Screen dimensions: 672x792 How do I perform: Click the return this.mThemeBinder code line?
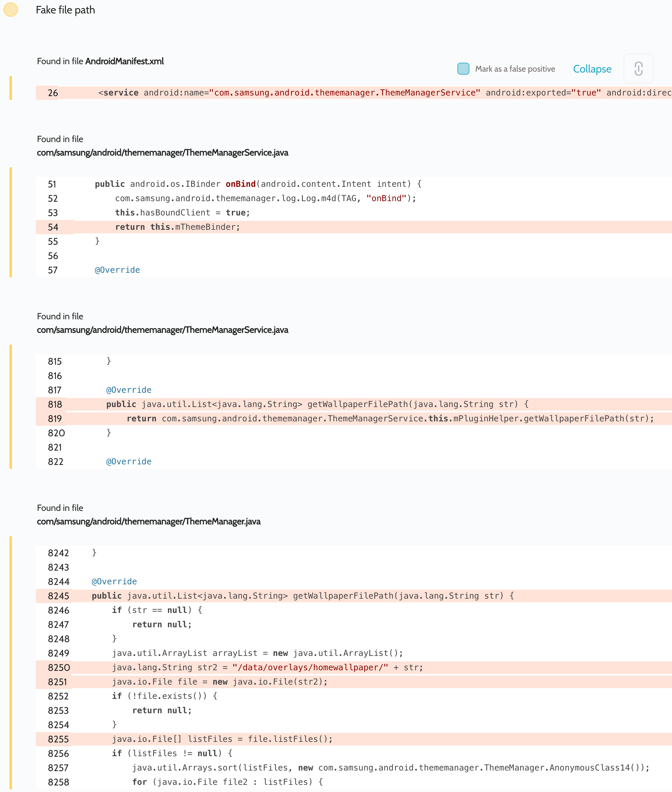tap(178, 227)
